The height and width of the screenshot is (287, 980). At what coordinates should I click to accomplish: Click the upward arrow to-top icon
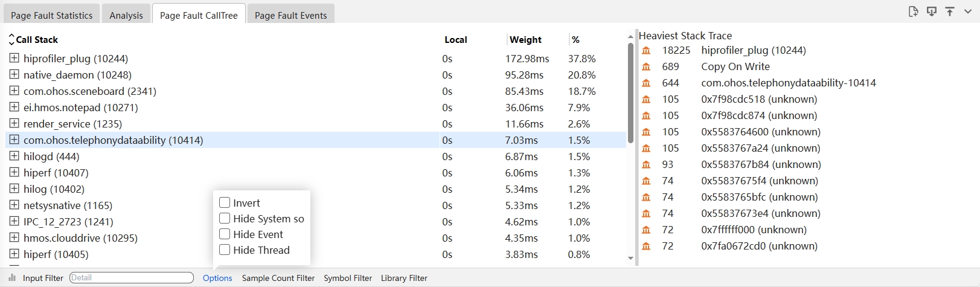pyautogui.click(x=950, y=11)
